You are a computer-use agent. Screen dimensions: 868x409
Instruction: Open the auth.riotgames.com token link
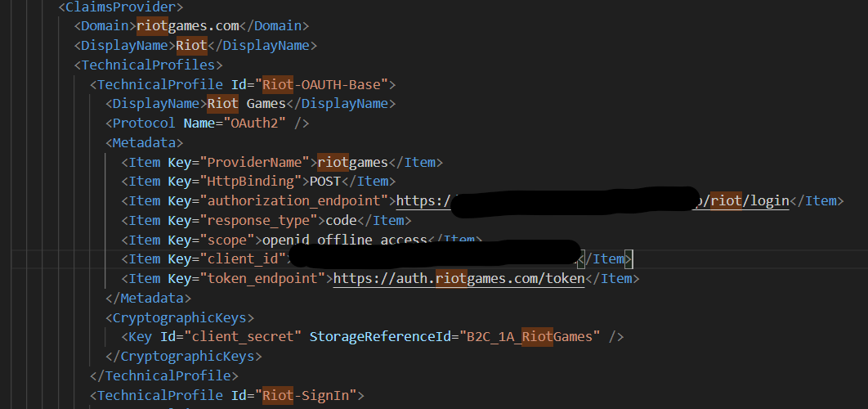459,278
